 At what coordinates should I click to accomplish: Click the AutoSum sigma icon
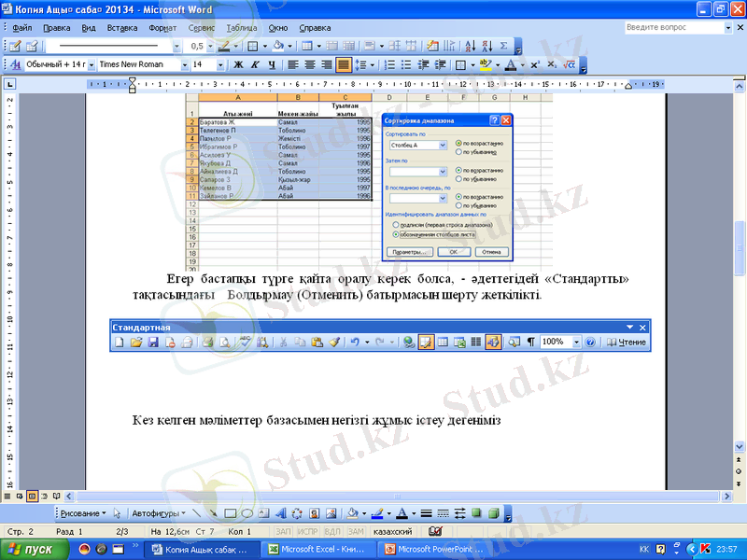tap(505, 45)
